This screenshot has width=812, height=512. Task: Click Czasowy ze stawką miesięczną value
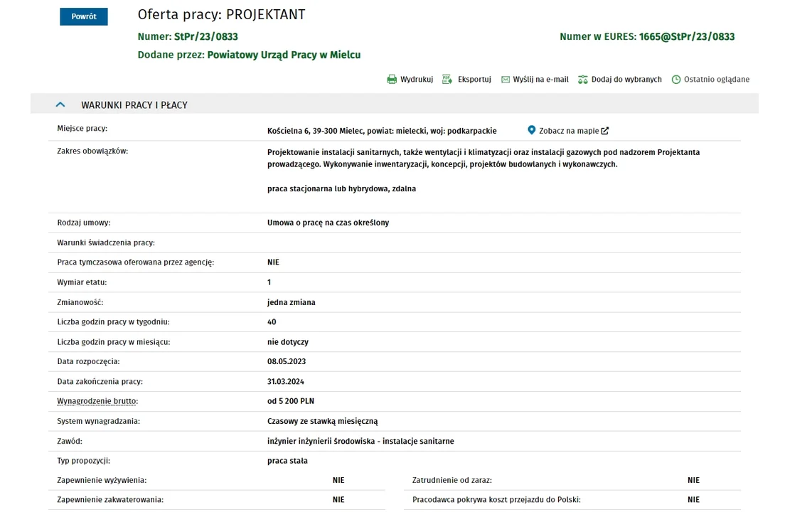click(x=322, y=422)
